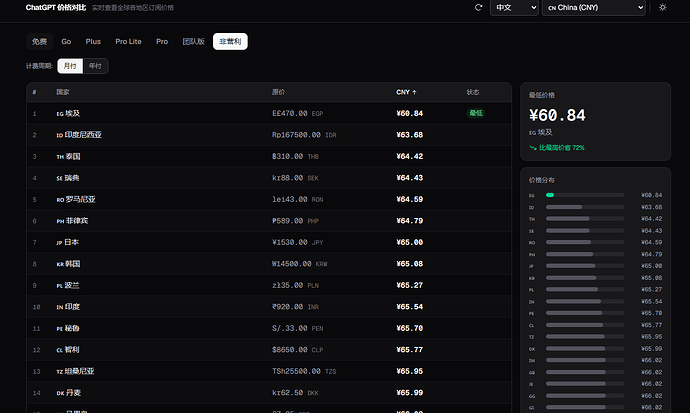690x413 pixels.
Task: Click the JP bar in 价格分布
Action: pyautogui.click(x=585, y=266)
